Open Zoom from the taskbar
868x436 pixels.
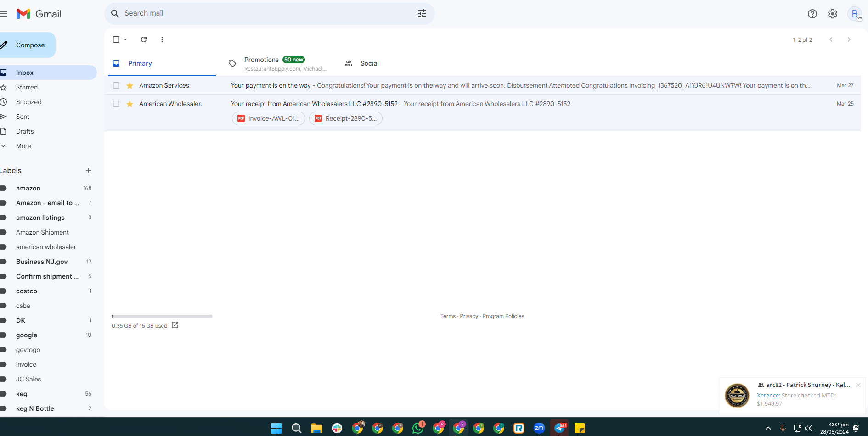point(539,428)
